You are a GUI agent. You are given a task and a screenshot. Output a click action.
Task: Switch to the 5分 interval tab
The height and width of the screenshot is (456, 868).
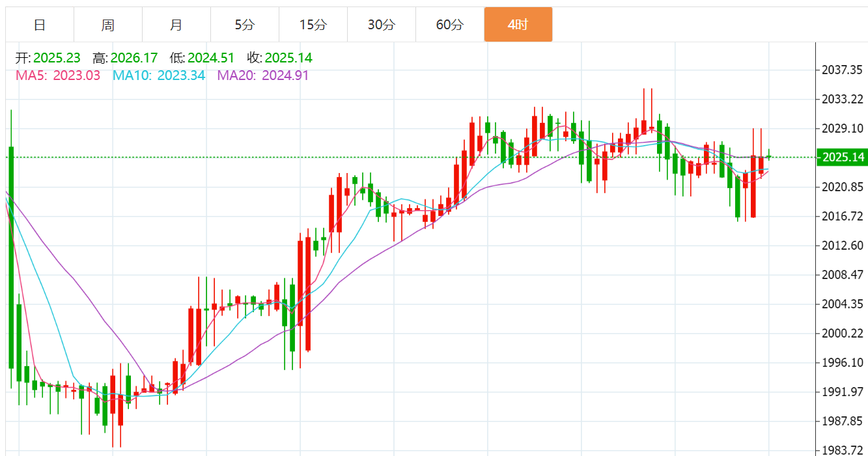click(245, 25)
